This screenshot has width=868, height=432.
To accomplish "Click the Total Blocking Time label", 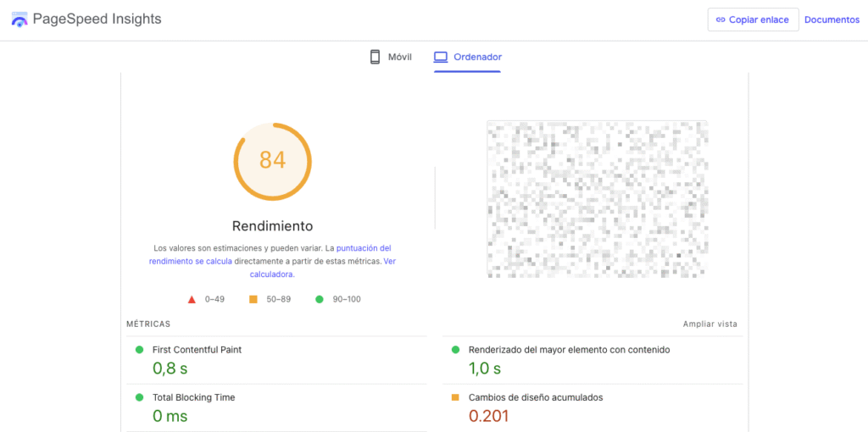I will coord(194,398).
